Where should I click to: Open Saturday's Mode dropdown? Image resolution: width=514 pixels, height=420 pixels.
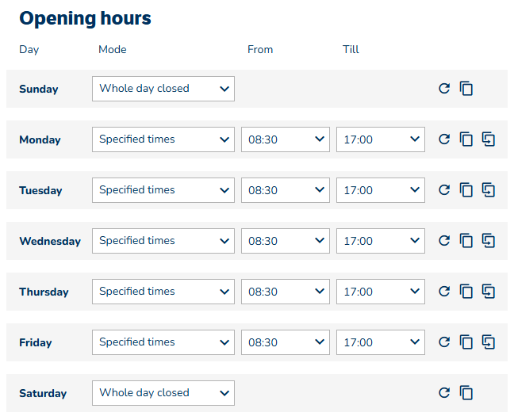tap(163, 393)
